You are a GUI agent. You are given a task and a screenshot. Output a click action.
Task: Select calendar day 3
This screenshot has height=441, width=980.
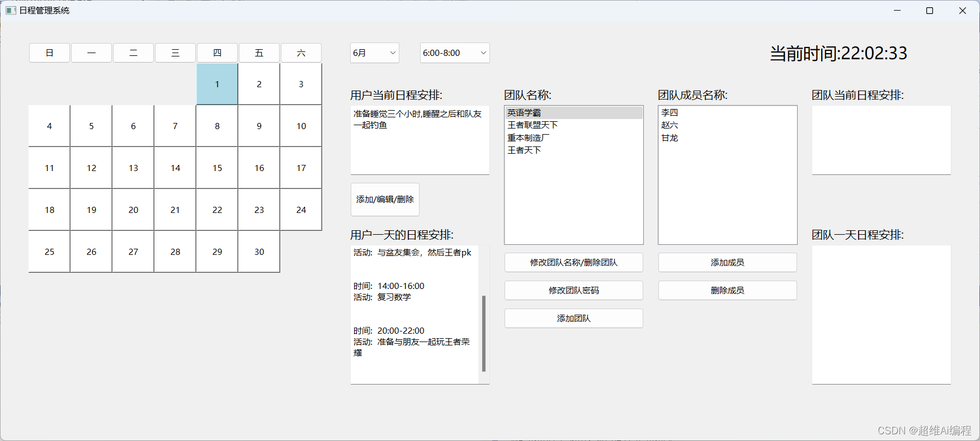tap(301, 84)
